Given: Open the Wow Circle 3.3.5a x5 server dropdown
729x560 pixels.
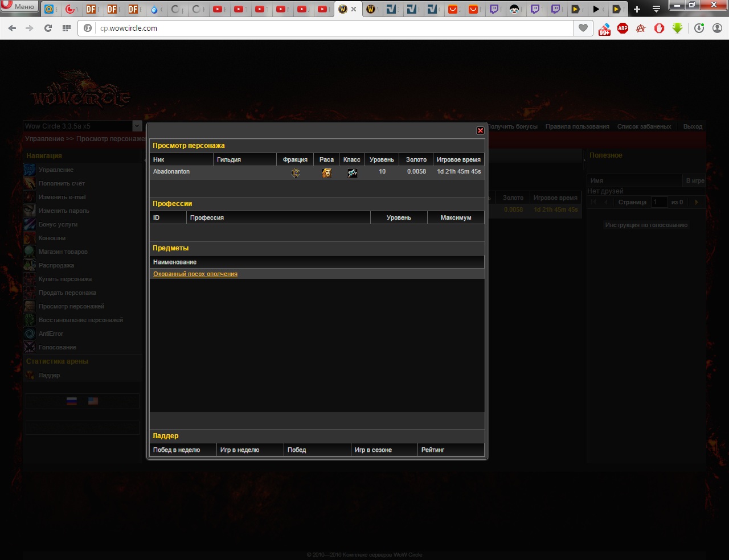Looking at the screenshot, I should point(137,126).
